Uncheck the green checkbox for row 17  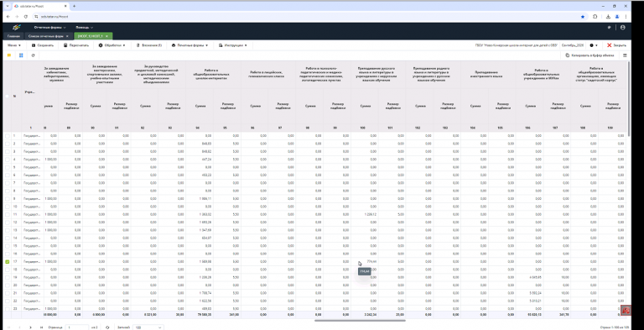click(x=7, y=262)
